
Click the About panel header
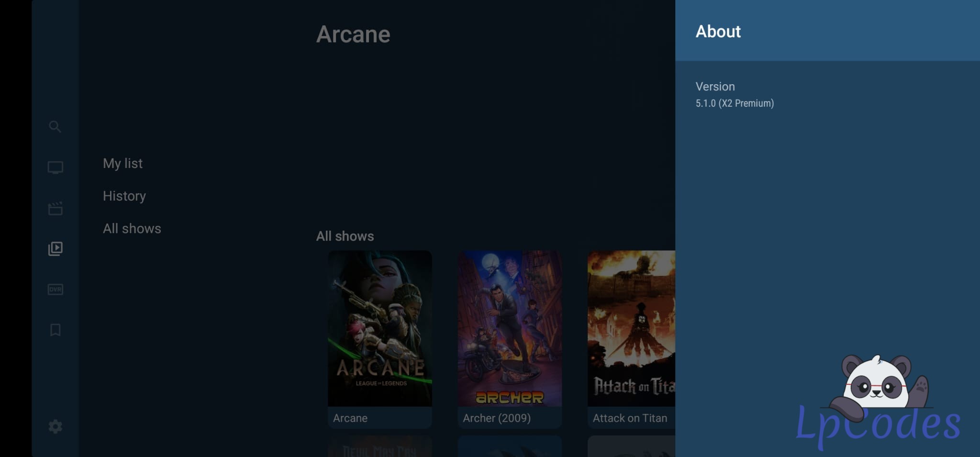pos(718,32)
